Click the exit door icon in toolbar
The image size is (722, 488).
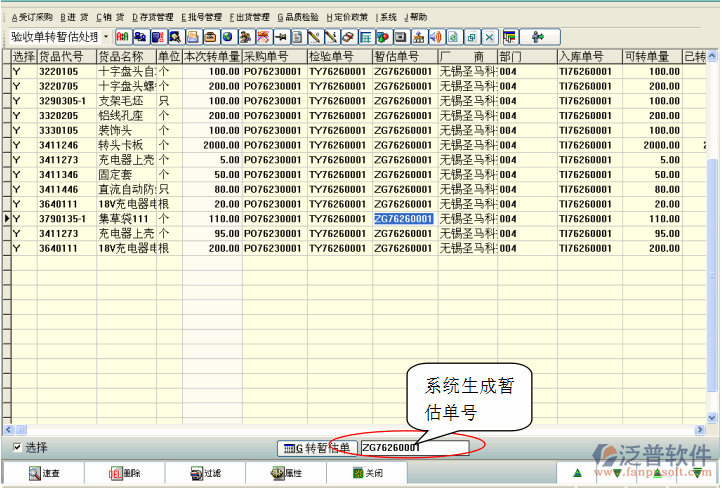(x=538, y=37)
